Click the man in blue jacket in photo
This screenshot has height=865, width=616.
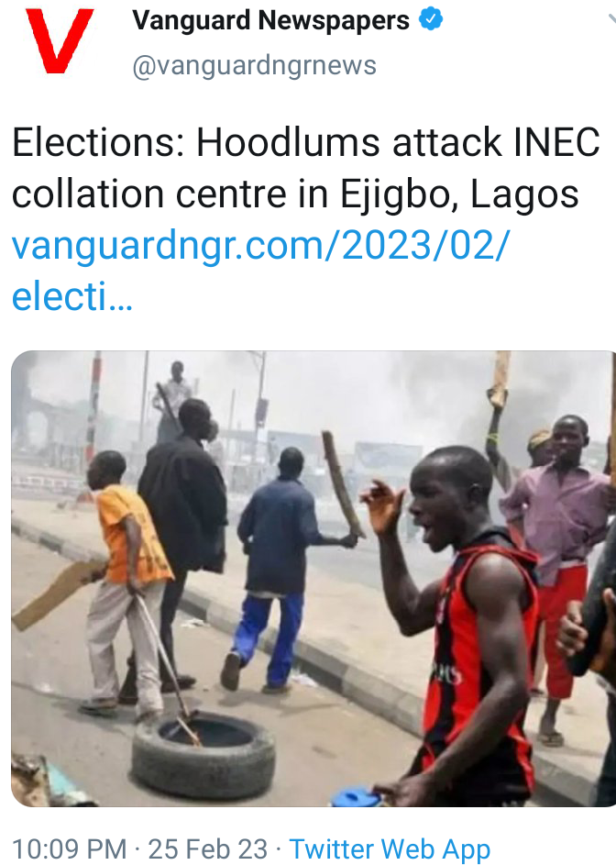(x=277, y=570)
